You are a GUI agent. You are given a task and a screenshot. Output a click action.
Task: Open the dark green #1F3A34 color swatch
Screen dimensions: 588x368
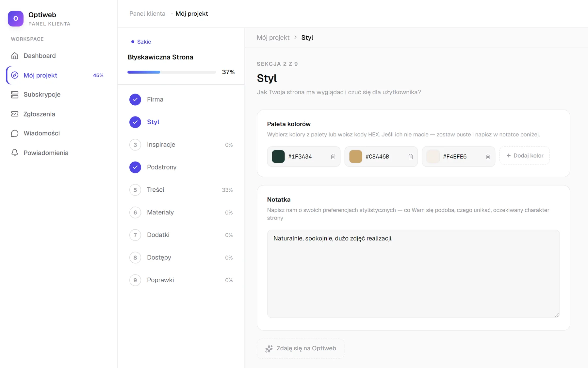pyautogui.click(x=278, y=157)
